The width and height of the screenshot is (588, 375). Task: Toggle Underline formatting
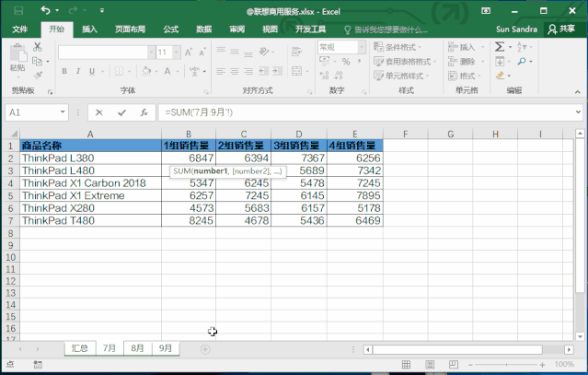coord(92,71)
